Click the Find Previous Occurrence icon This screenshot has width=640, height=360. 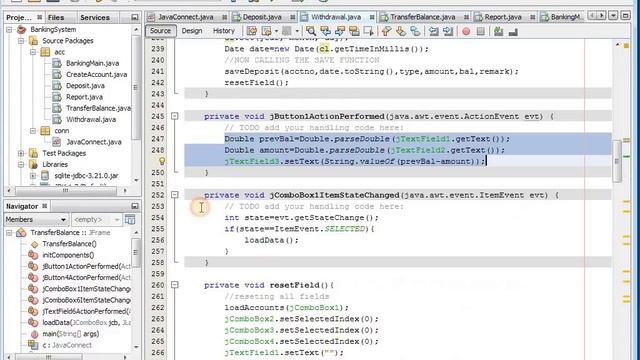[x=325, y=31]
